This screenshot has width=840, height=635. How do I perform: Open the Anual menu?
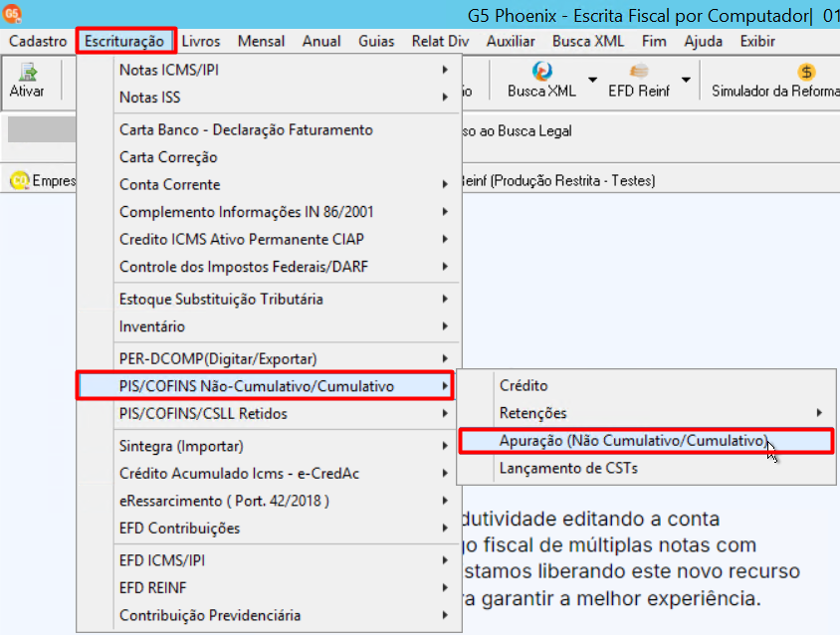(x=321, y=41)
